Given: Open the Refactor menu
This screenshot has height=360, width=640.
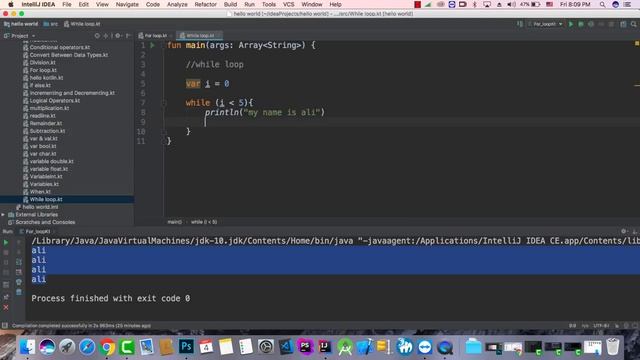Looking at the screenshot, I should (205, 4).
